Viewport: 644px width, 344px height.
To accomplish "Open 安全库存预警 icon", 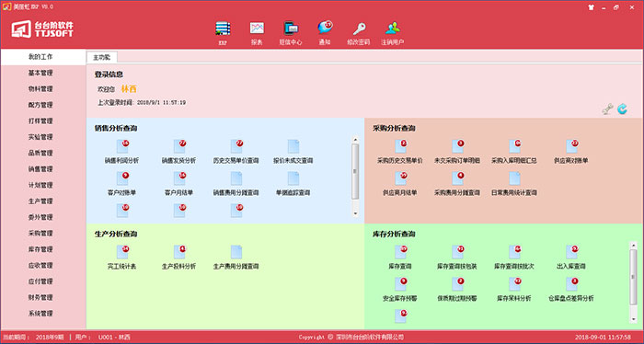I will coord(400,284).
